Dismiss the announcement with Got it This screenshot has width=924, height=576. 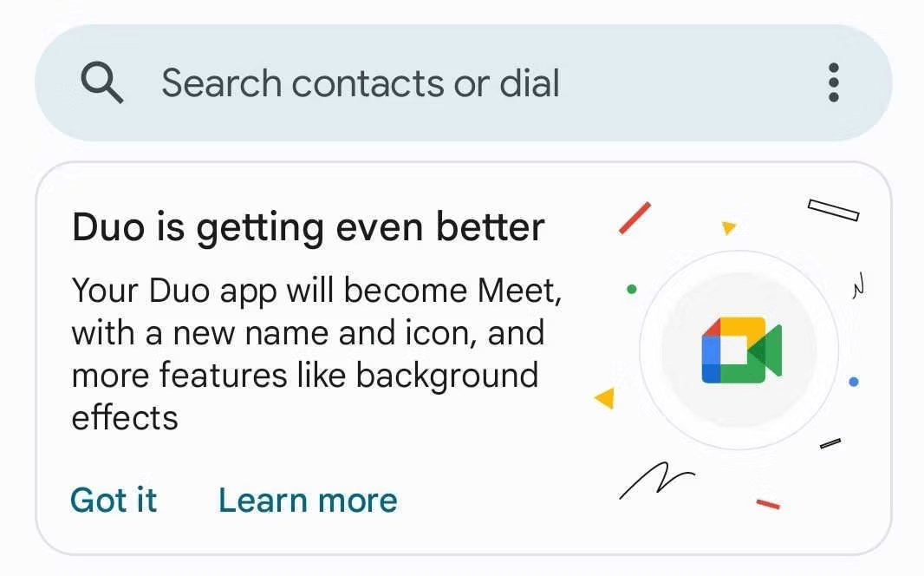[114, 501]
